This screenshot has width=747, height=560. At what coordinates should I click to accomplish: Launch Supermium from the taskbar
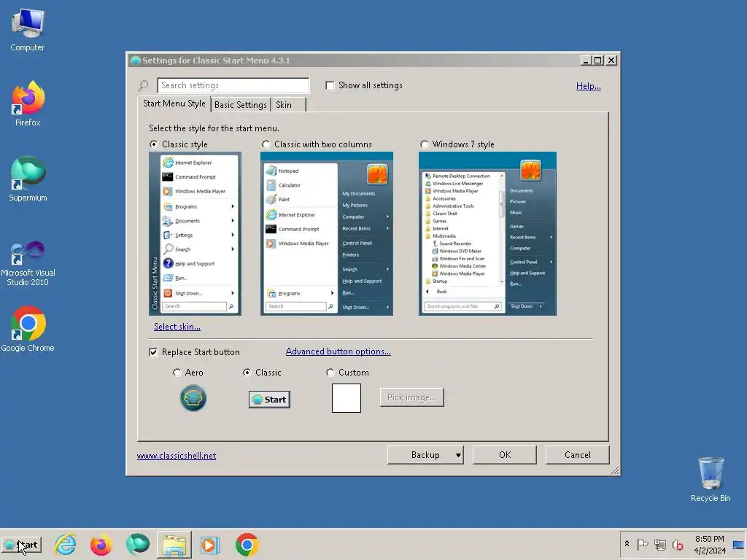(x=138, y=545)
